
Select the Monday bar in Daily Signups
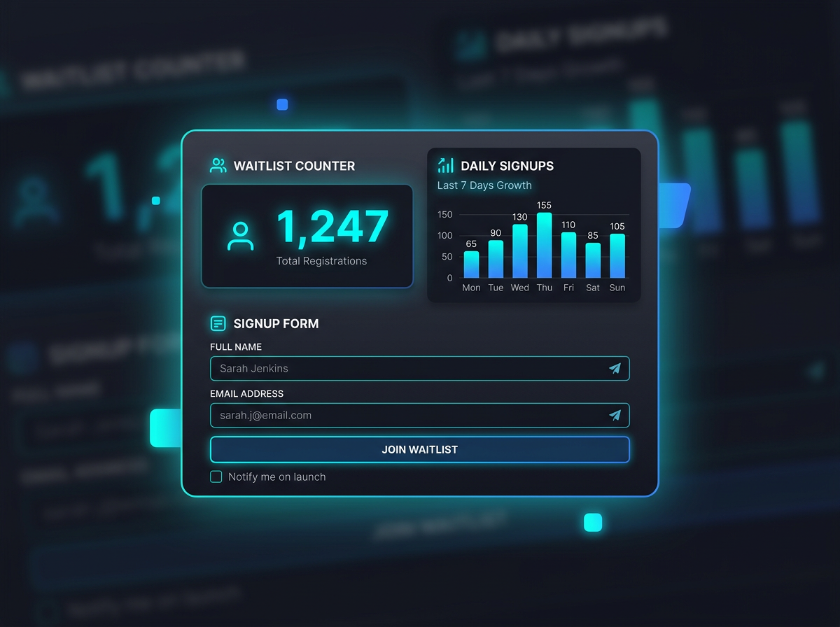(472, 265)
